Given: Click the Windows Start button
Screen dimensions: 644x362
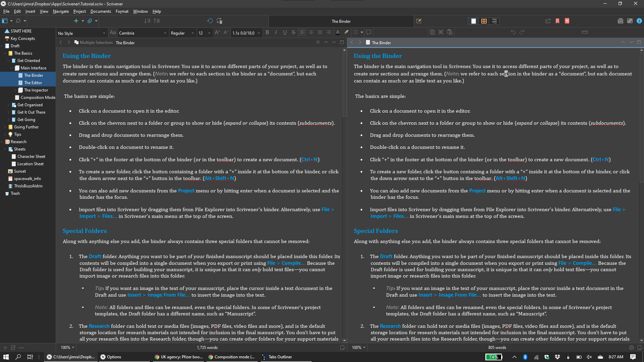Looking at the screenshot, I should click(6, 357).
